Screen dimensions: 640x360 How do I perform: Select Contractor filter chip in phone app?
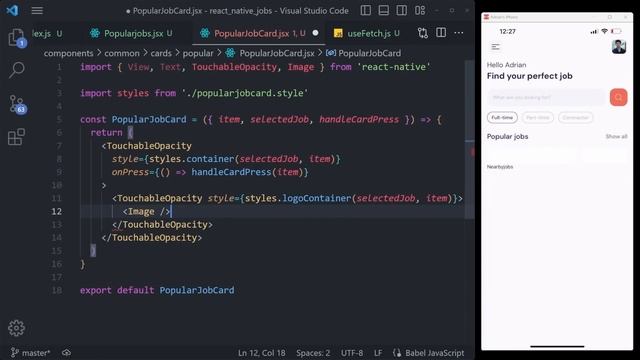[576, 118]
